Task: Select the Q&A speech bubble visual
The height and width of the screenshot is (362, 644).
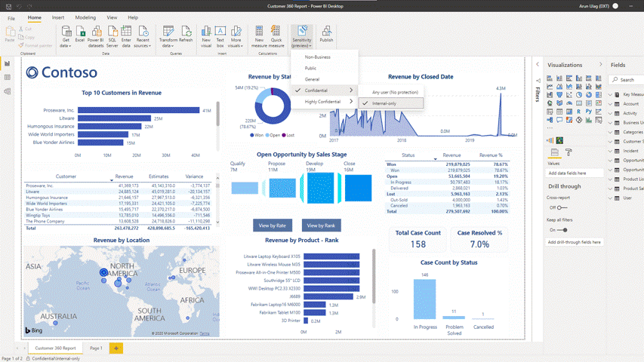Action: tap(559, 120)
